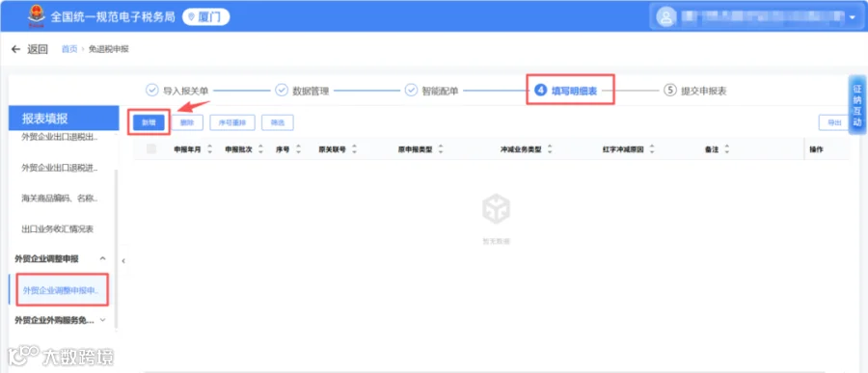Click the 删除 button
Image resolution: width=868 pixels, height=373 pixels.
point(187,122)
